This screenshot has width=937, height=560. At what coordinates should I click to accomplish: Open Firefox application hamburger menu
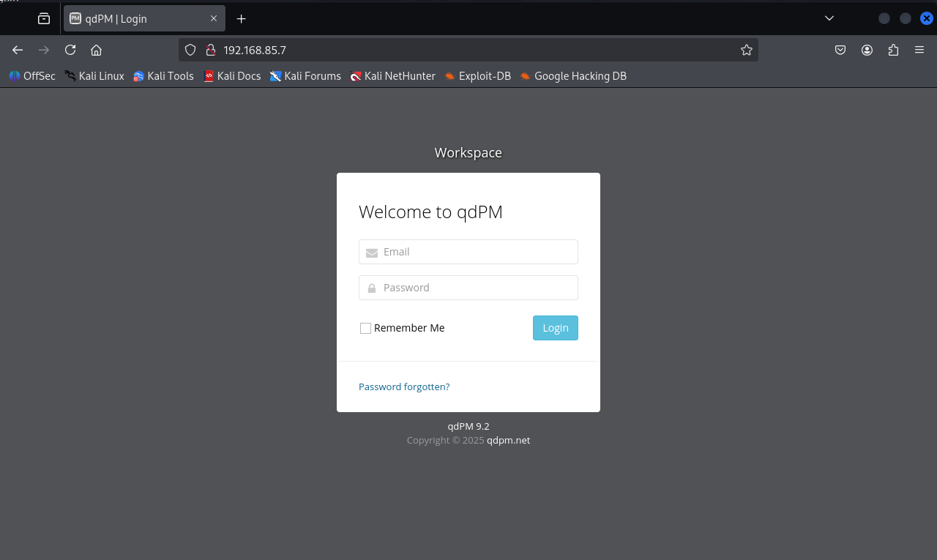click(919, 50)
